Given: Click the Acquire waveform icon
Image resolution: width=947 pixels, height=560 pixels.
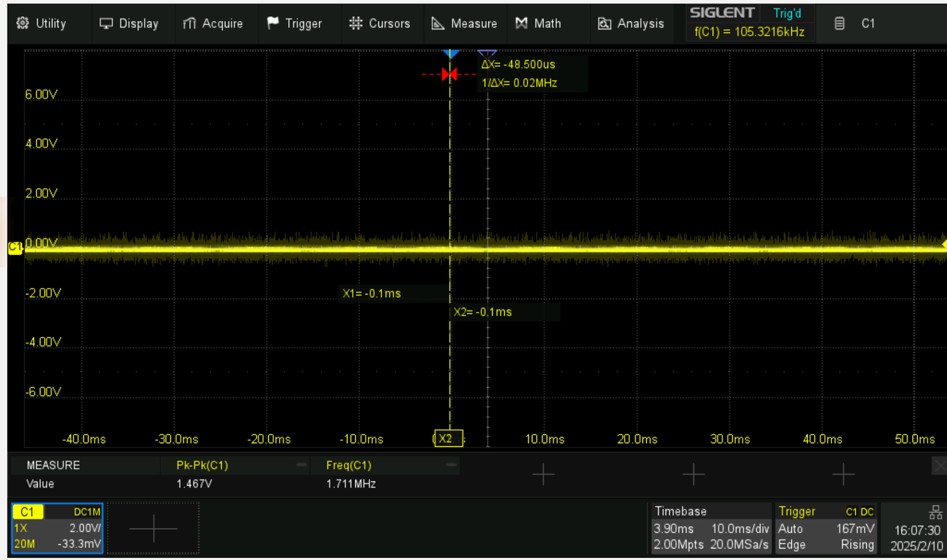Looking at the screenshot, I should click(189, 24).
